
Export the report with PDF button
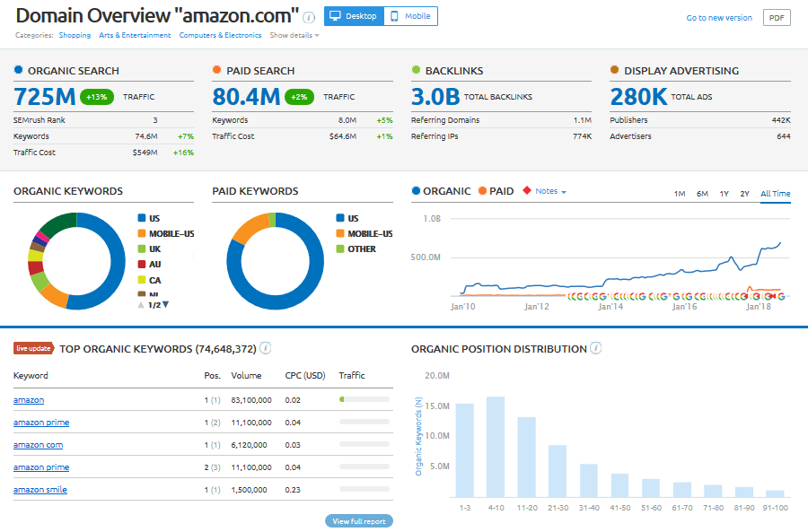tap(777, 18)
